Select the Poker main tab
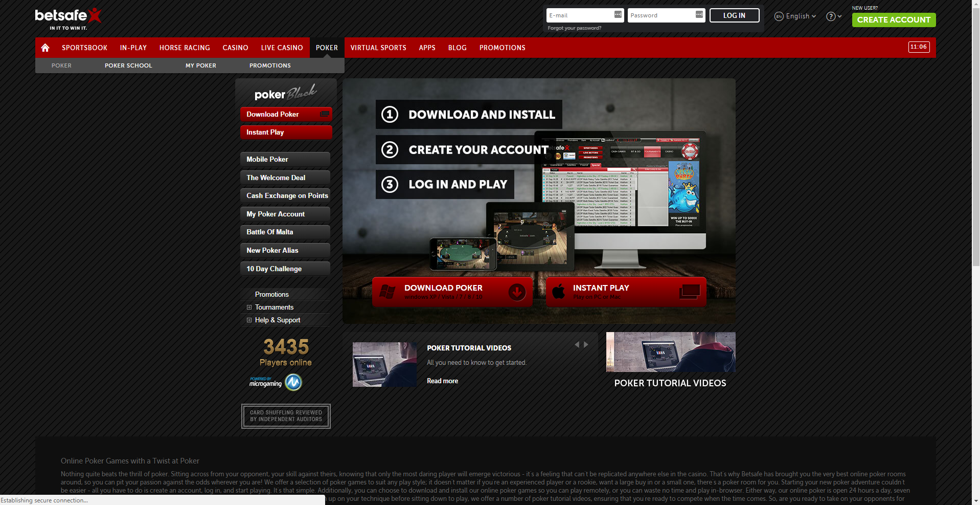This screenshot has width=980, height=505. (327, 48)
